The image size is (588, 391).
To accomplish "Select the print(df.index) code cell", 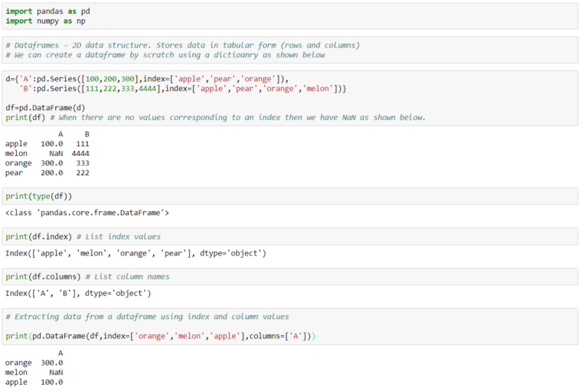I will point(289,236).
